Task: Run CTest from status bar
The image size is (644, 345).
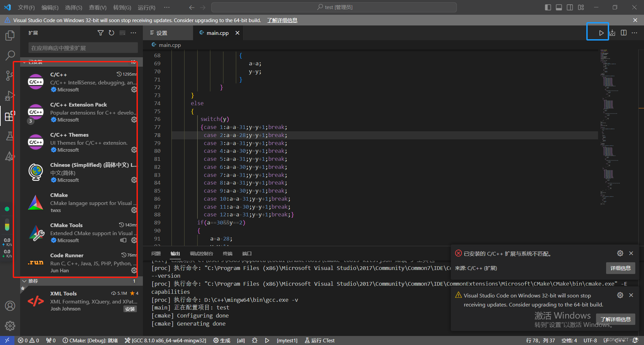Action: coord(320,340)
